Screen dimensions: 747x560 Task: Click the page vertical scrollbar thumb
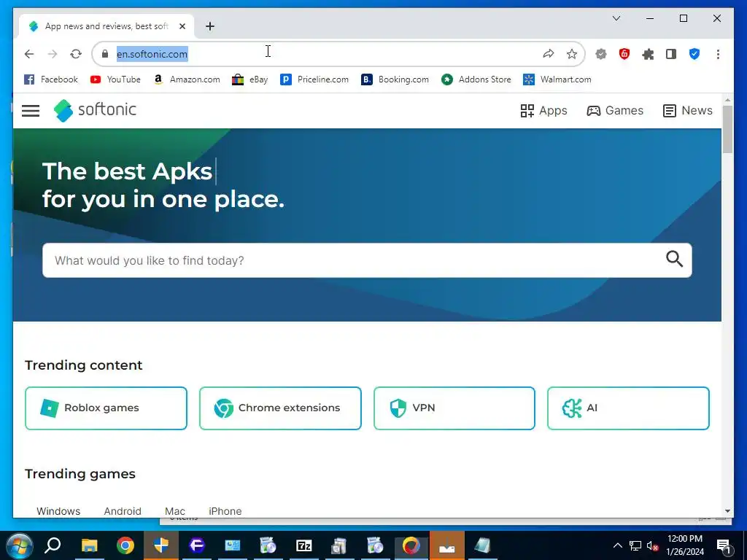(727, 129)
